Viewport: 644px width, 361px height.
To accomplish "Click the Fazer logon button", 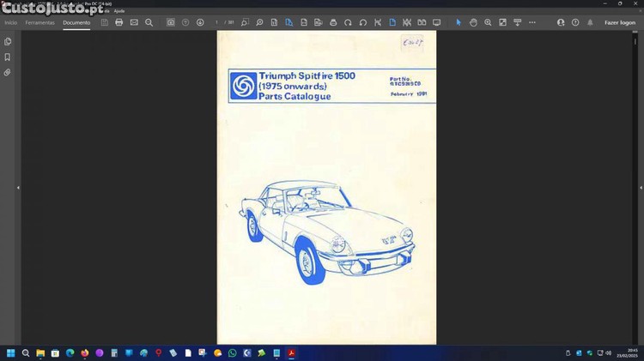I will point(620,22).
